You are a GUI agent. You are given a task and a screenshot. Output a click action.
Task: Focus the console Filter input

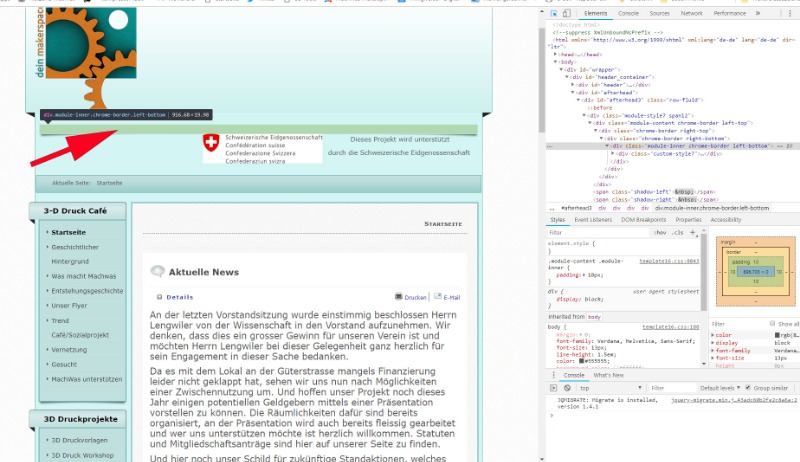tap(671, 388)
